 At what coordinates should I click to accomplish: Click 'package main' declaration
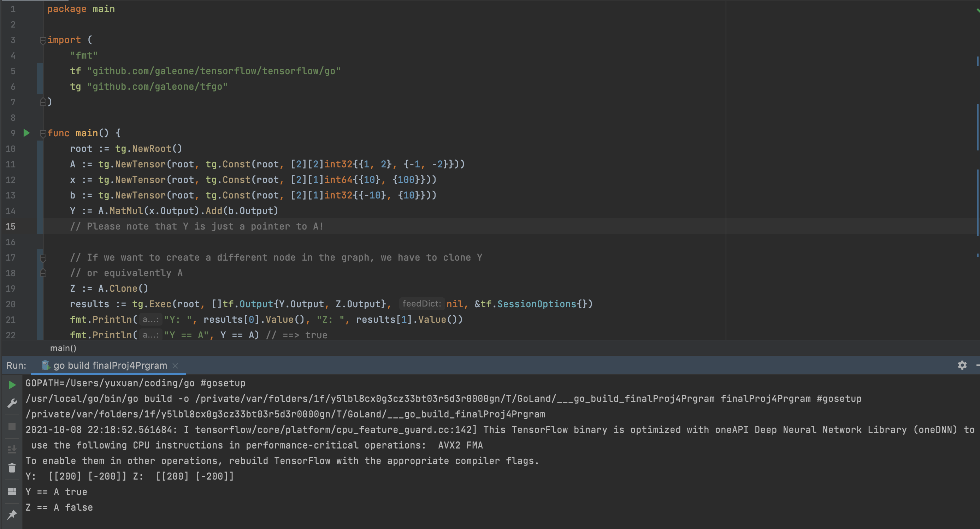(x=81, y=9)
